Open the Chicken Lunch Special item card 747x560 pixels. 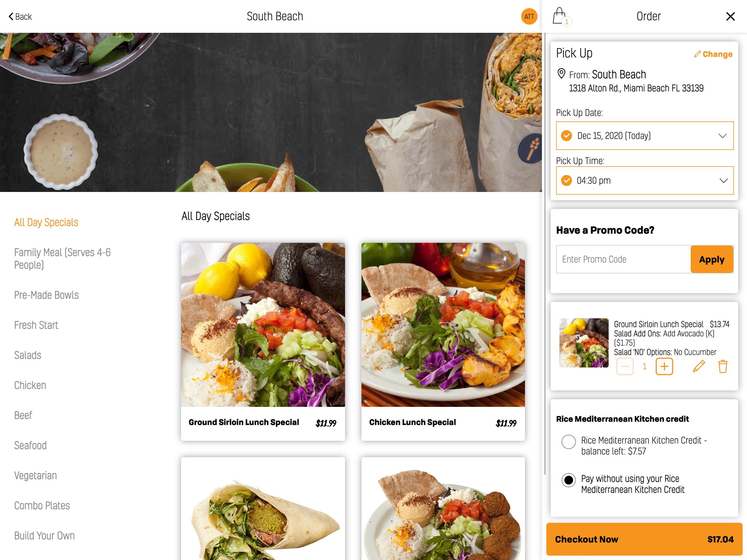point(443,342)
